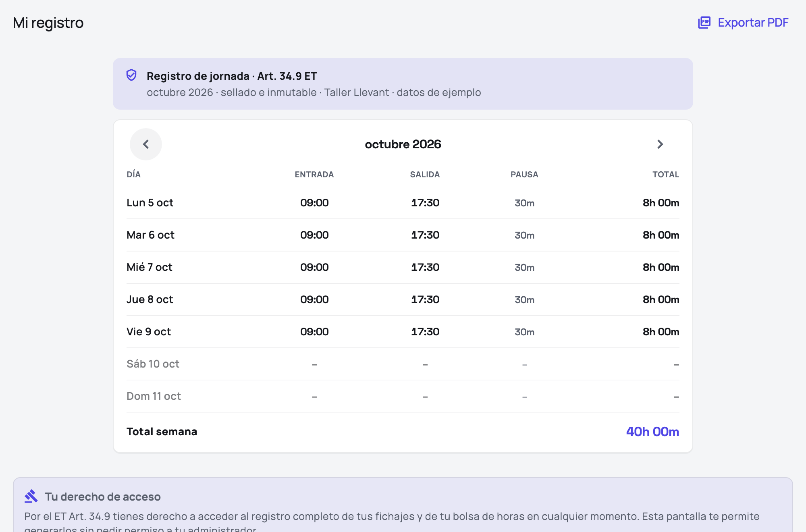Click the PDF file icon

[x=704, y=23]
